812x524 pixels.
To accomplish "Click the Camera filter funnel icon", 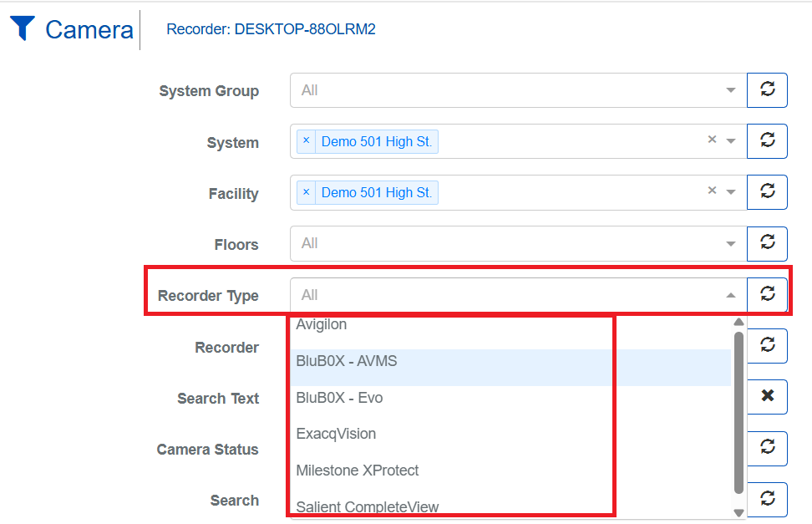I will point(23,28).
